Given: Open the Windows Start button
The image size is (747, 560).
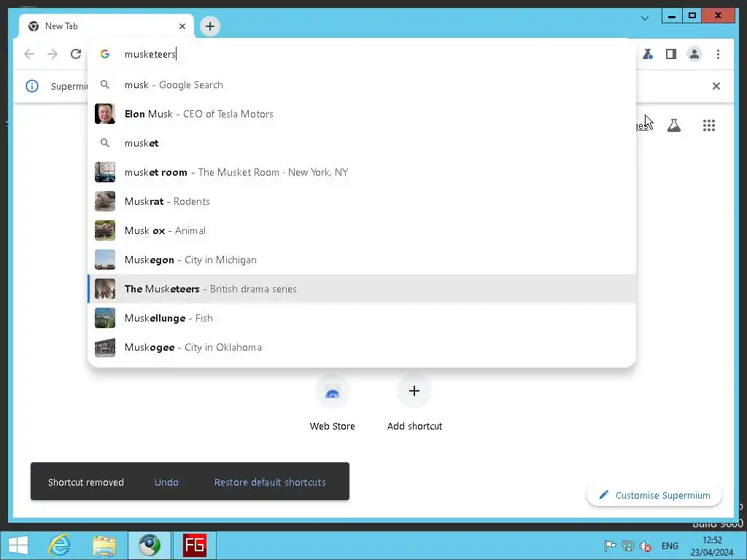Looking at the screenshot, I should pyautogui.click(x=18, y=545).
